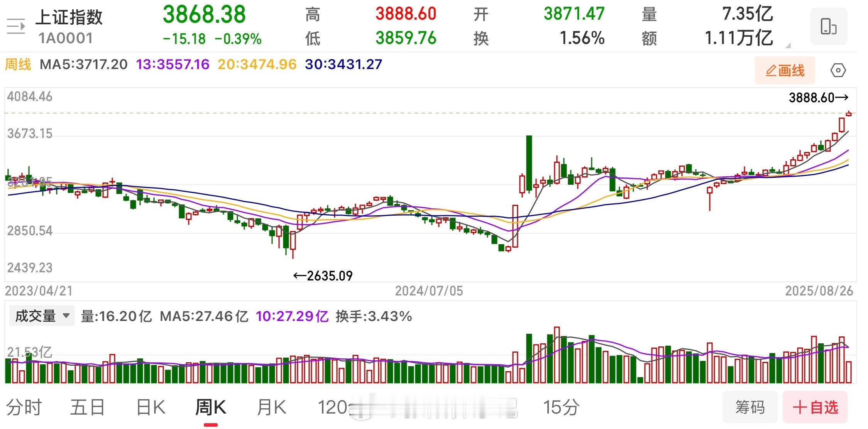This screenshot has width=868, height=429.
Task: Expand the quote details corner triangle
Action: point(788,45)
